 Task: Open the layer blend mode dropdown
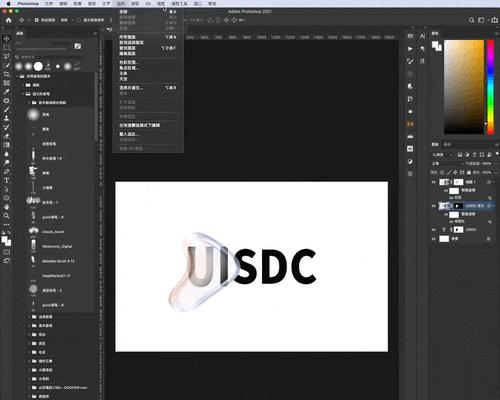pyautogui.click(x=448, y=164)
